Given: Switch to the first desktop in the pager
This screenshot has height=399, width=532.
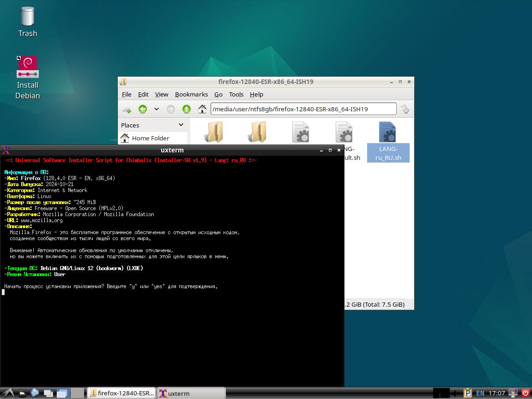Looking at the screenshot, I should click(63, 393).
